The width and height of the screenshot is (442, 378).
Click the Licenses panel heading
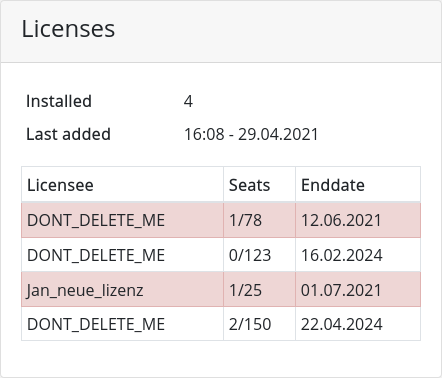(68, 29)
